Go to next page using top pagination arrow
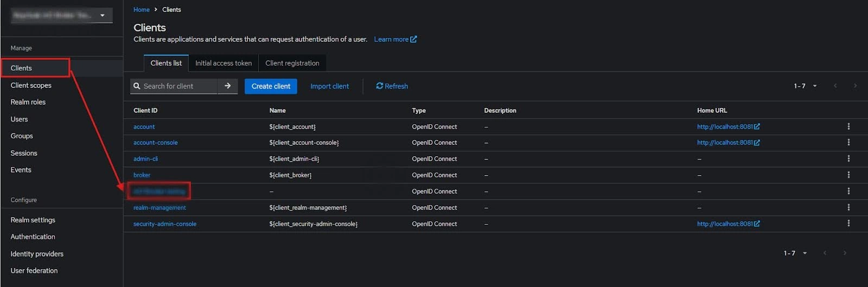 click(856, 86)
